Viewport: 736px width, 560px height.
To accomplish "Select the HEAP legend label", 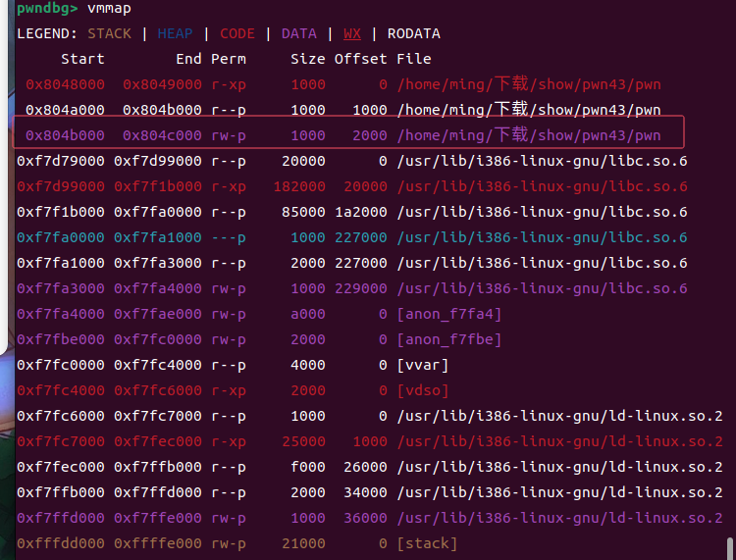I will pyautogui.click(x=176, y=33).
